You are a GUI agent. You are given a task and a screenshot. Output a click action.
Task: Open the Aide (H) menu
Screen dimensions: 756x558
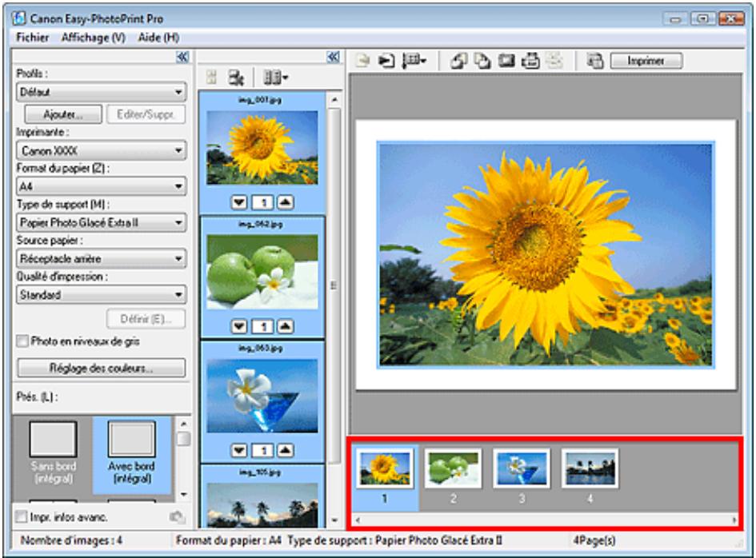(158, 37)
